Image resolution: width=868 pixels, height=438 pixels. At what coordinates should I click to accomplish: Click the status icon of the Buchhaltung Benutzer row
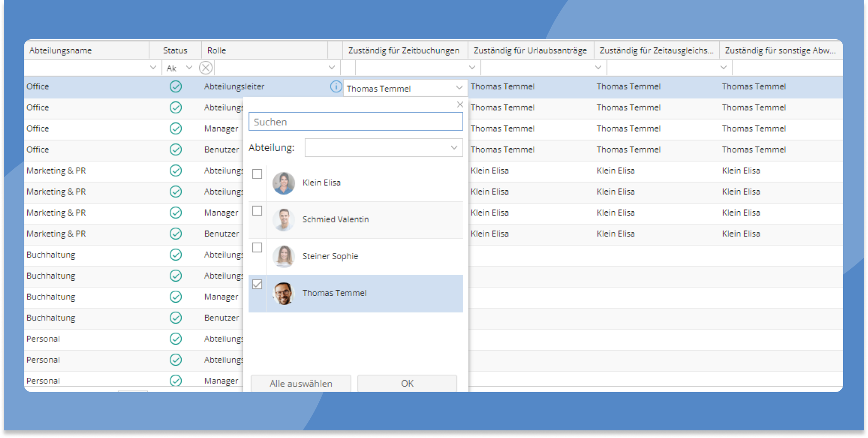coord(175,318)
